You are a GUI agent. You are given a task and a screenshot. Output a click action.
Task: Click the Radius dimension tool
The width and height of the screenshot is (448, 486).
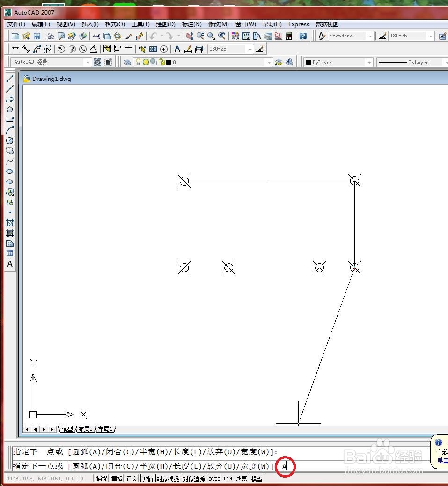pos(61,49)
